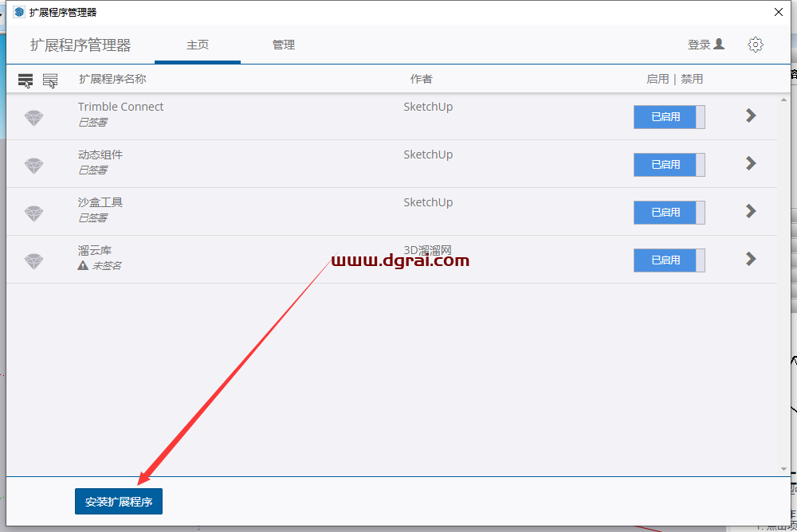Disable the 沙盒工具 extension switch
The image size is (797, 532).
click(669, 213)
